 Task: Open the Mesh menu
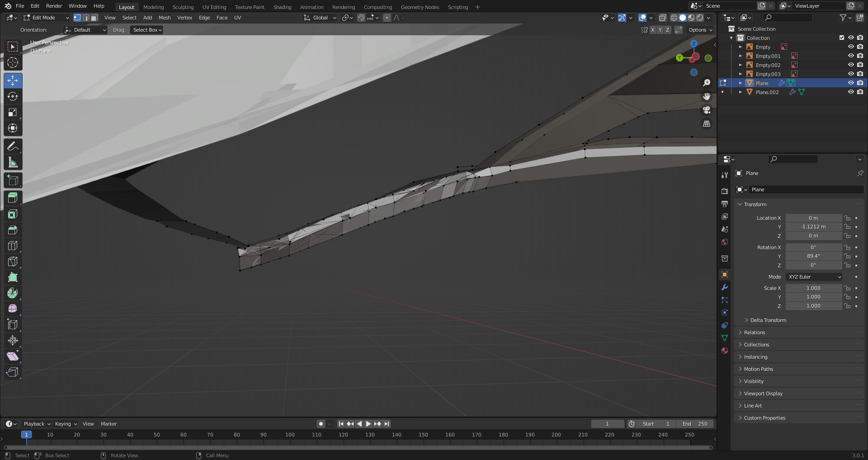pos(165,18)
